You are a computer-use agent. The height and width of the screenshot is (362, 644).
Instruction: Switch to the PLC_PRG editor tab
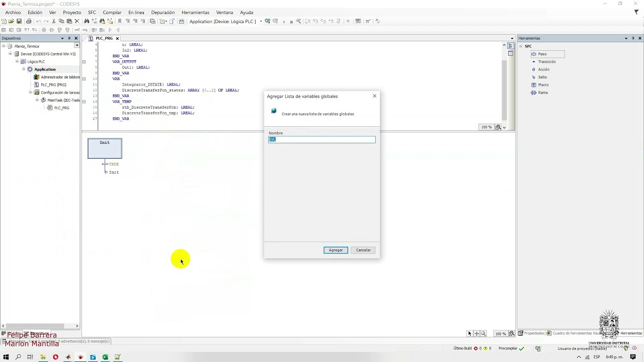[x=104, y=38]
